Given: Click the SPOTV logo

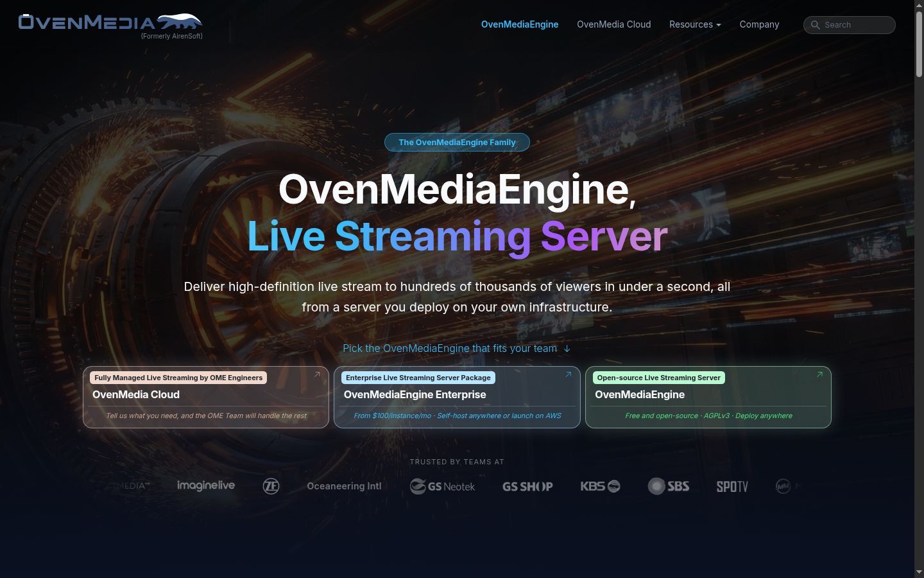Looking at the screenshot, I should point(732,486).
